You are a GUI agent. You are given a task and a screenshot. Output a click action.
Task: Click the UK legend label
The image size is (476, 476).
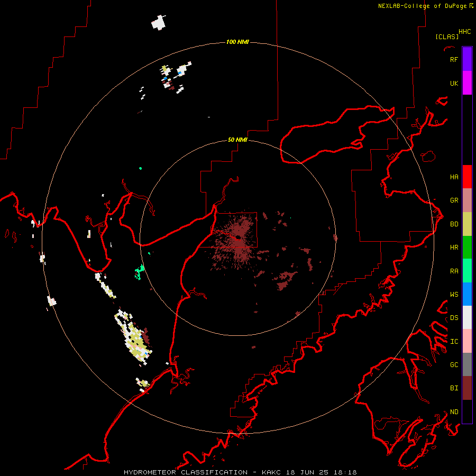coord(454,83)
